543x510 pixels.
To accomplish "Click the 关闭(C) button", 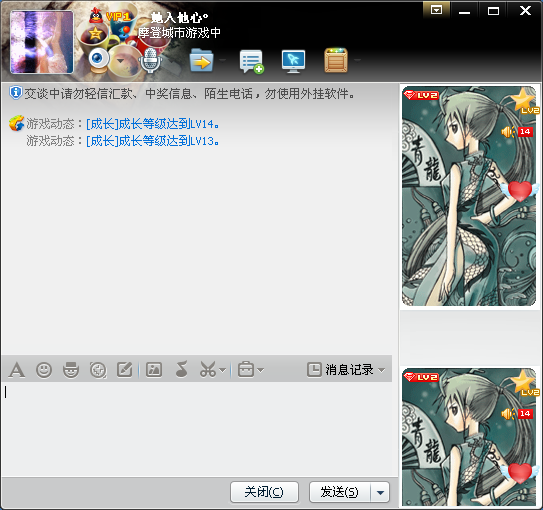I will (264, 492).
